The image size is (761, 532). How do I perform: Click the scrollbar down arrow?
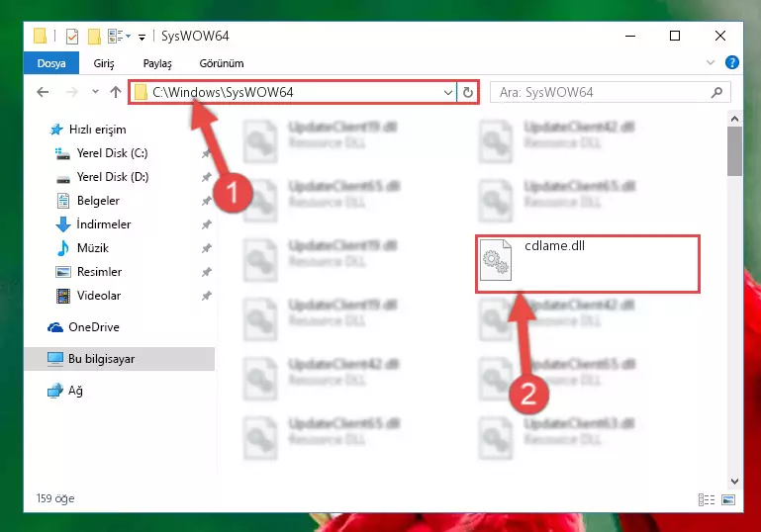(x=734, y=482)
